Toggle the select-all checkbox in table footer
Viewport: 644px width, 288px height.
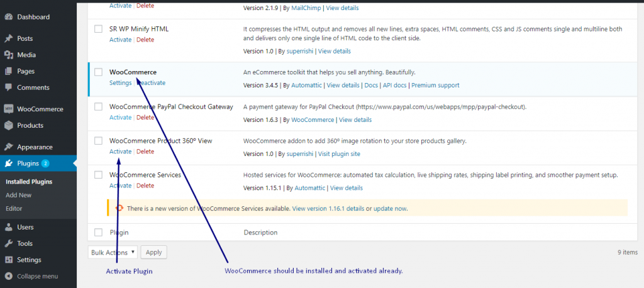pyautogui.click(x=99, y=233)
